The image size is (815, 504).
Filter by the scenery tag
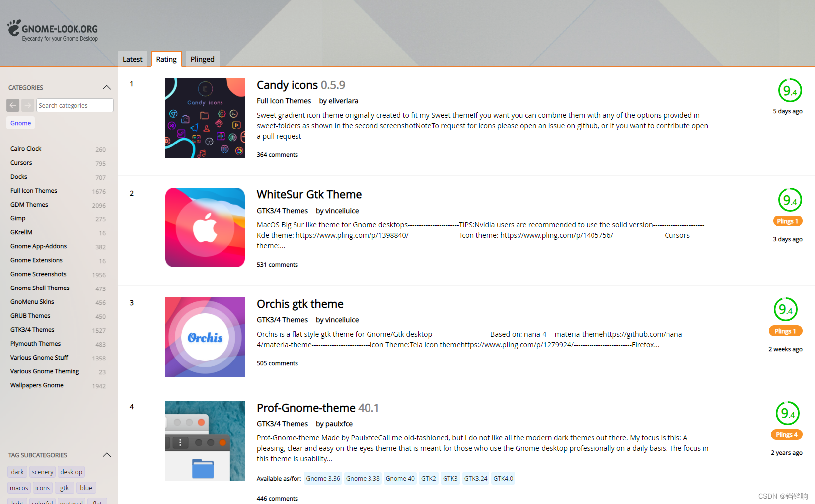pos(42,472)
